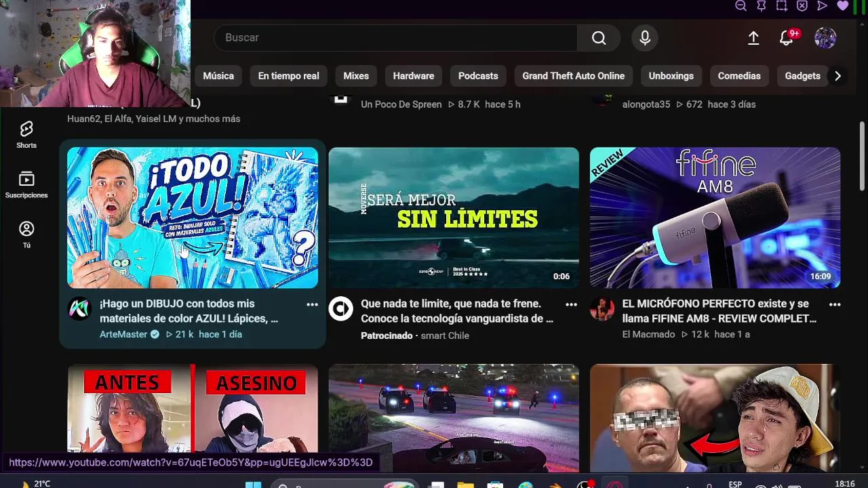
Task: Open ArteMaster channel avatar
Action: pyautogui.click(x=79, y=309)
